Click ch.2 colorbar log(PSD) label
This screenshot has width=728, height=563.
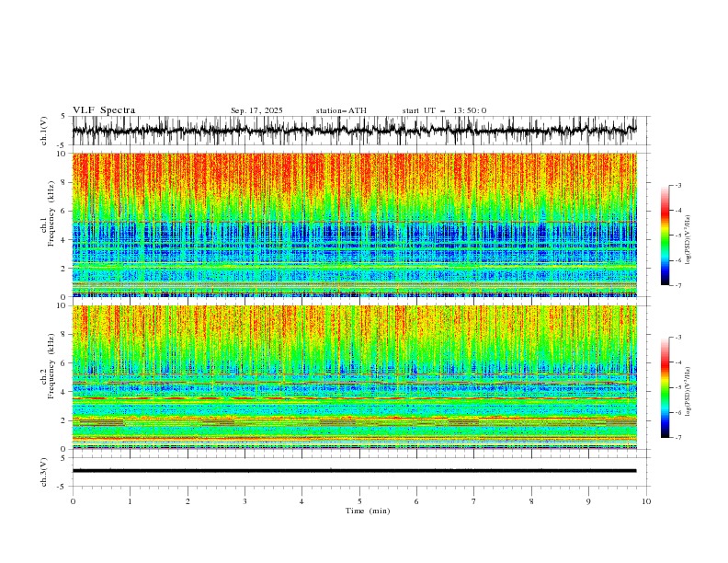coord(688,391)
